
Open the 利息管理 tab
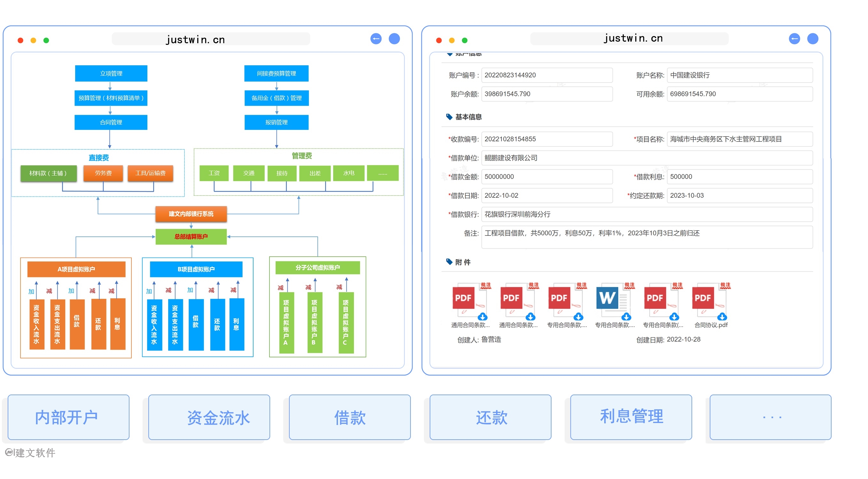point(631,417)
